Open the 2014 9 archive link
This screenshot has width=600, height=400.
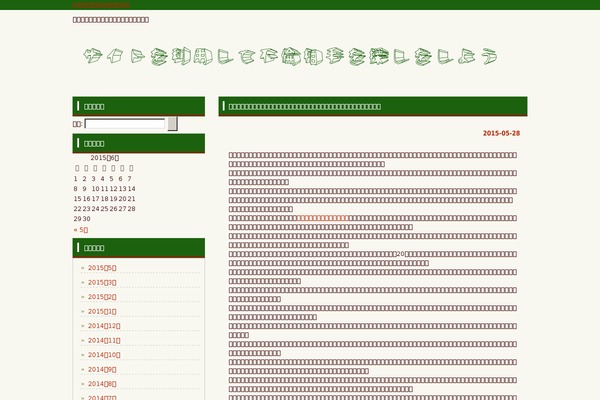coord(102,370)
